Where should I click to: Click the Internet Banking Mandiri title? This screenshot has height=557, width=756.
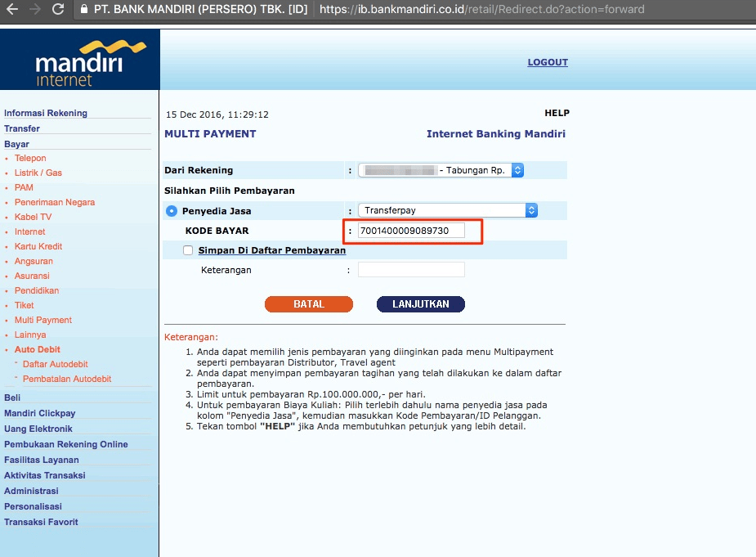point(495,133)
